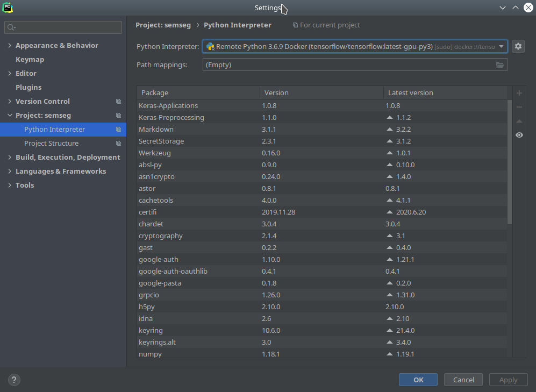The height and width of the screenshot is (392, 536).
Task: Open the Plugins settings page
Action: click(28, 88)
